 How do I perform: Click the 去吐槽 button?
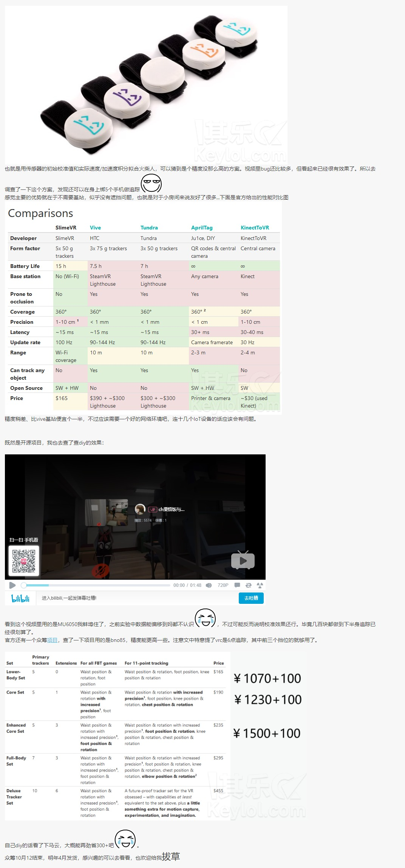click(x=251, y=598)
